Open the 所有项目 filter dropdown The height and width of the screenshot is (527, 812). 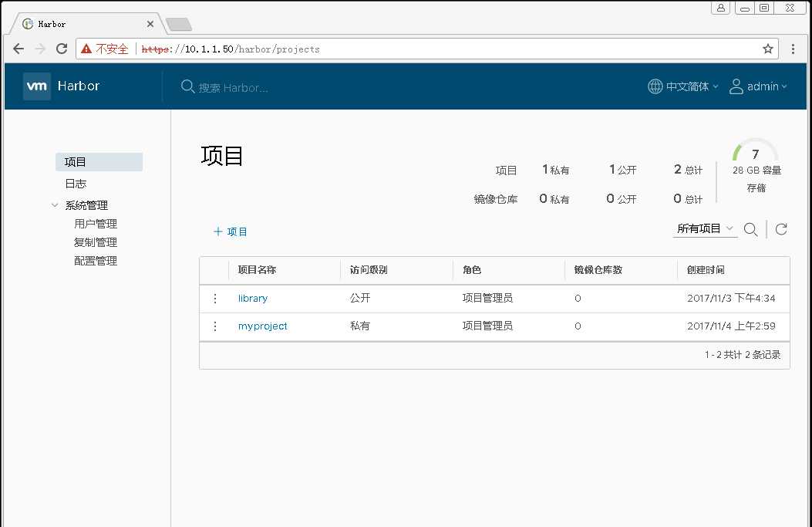(705, 228)
